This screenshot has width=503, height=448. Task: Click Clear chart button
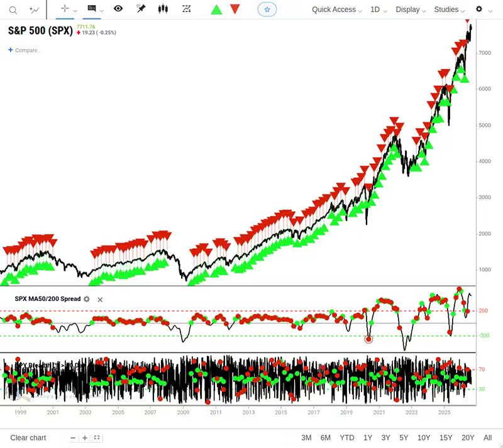28,438
